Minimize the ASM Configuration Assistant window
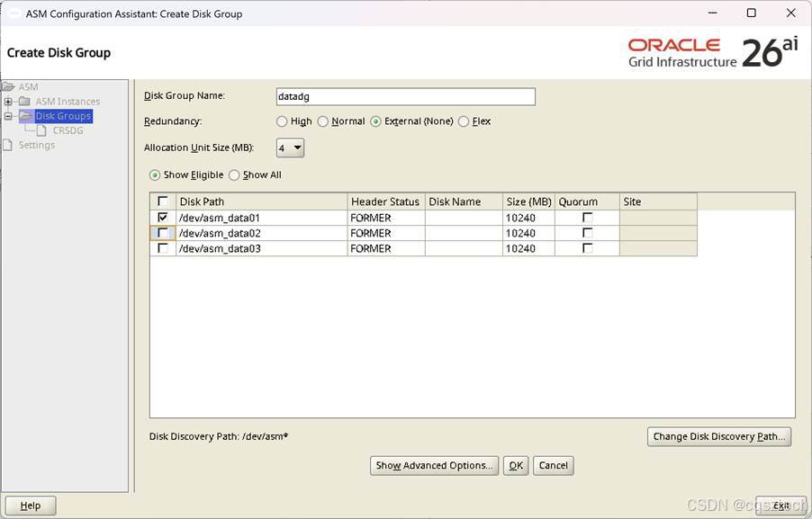812x519 pixels. pyautogui.click(x=713, y=13)
